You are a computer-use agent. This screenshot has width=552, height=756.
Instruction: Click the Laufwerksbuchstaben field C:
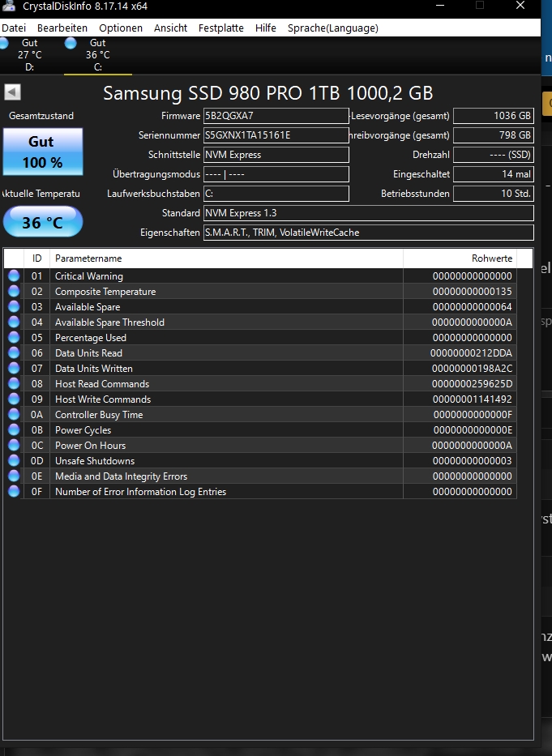coord(276,194)
